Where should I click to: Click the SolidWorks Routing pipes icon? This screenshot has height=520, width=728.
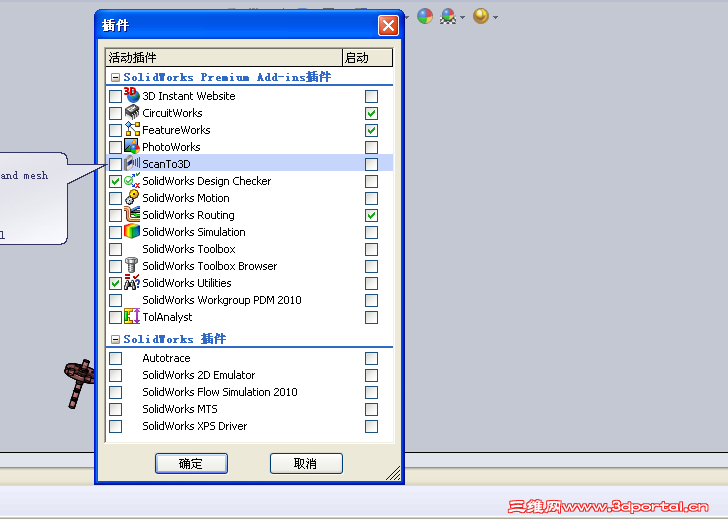tap(132, 214)
